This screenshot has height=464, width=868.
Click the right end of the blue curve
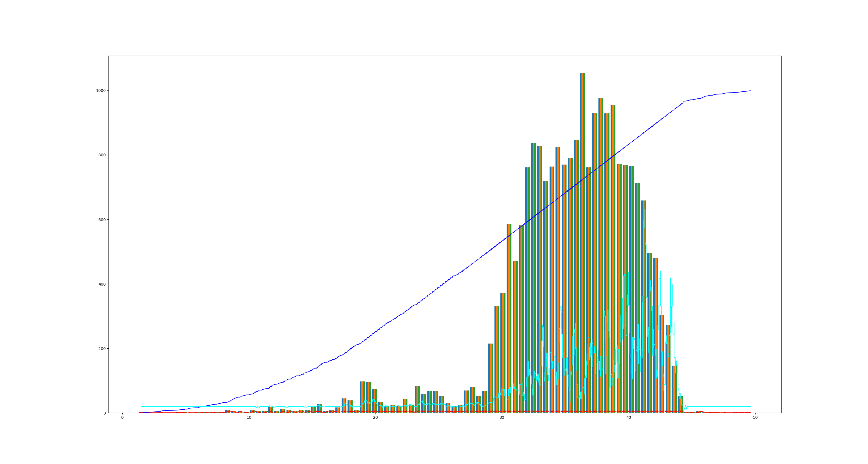750,91
